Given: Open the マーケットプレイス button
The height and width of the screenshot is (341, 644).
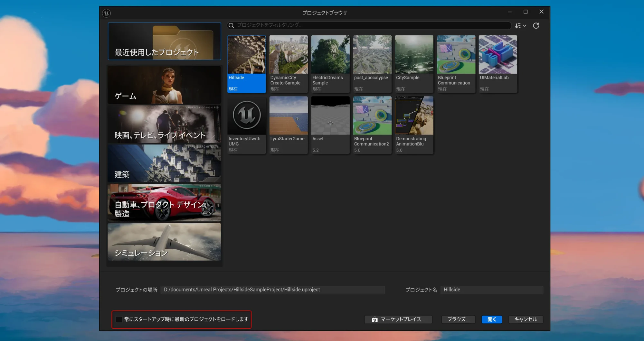Looking at the screenshot, I should pyautogui.click(x=398, y=319).
